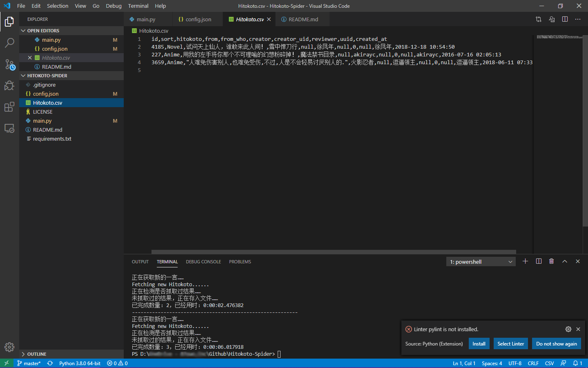This screenshot has width=588, height=368.
Task: Kill the terminal with trash icon
Action: click(x=551, y=261)
